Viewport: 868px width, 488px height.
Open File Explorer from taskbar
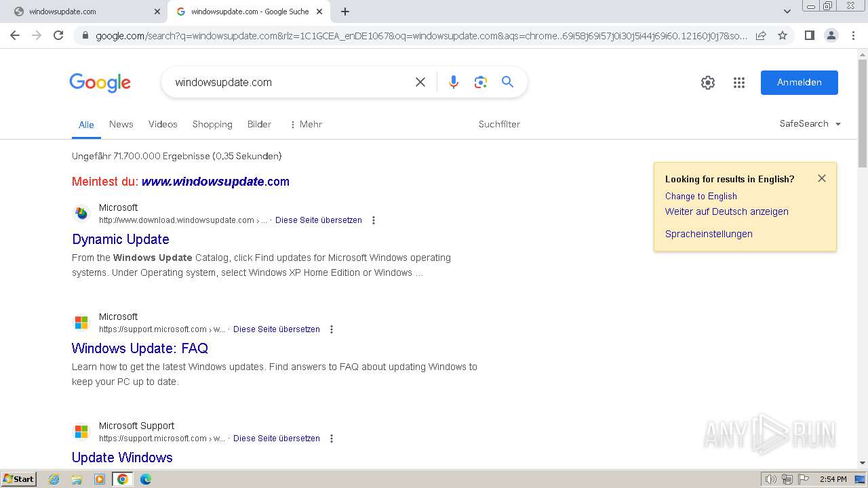point(77,479)
